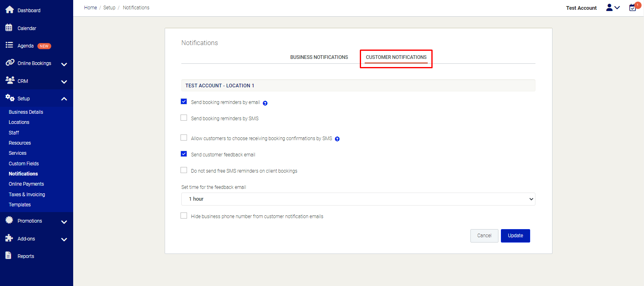Expand the Promotions chevron
Screen dimensions: 644x286
pos(64,222)
